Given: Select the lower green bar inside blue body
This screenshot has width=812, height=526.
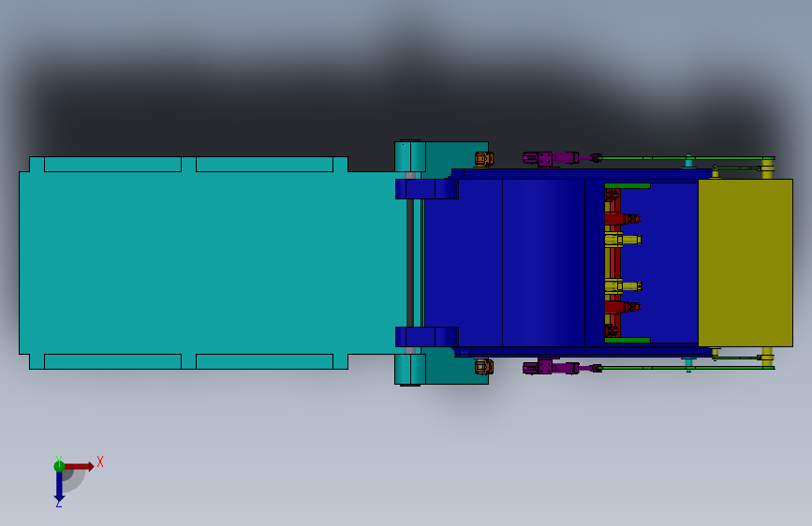Looking at the screenshot, I should (627, 340).
